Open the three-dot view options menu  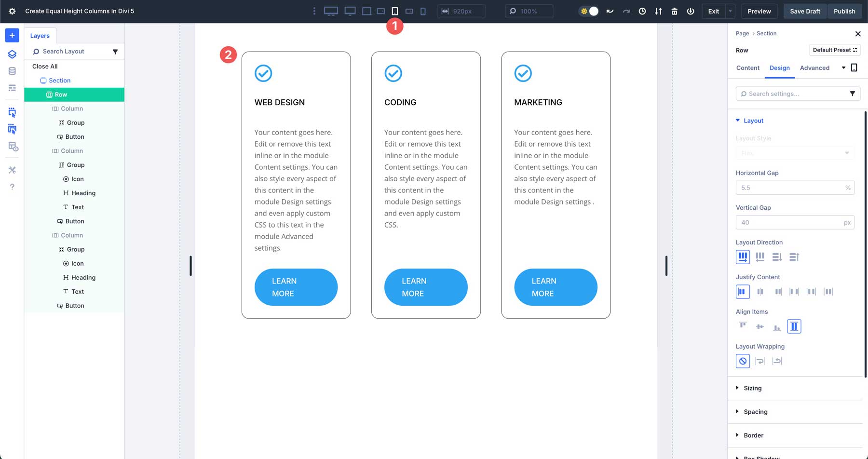(314, 11)
